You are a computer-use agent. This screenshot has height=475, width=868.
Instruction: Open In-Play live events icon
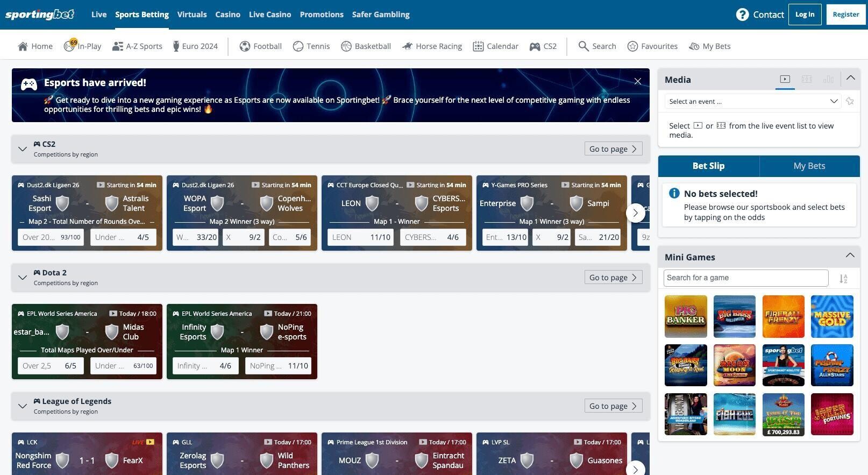[x=69, y=46]
